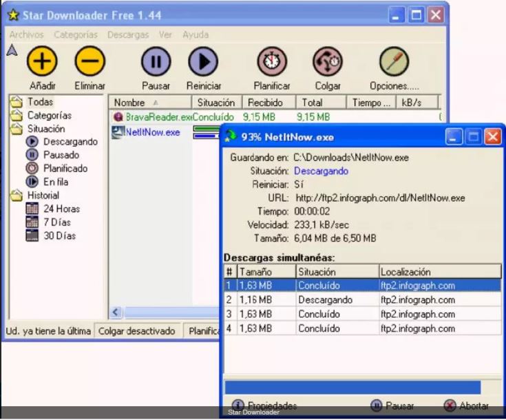Click NetItNow.exe progress bars in list
The height and width of the screenshot is (420, 506).
(207, 132)
